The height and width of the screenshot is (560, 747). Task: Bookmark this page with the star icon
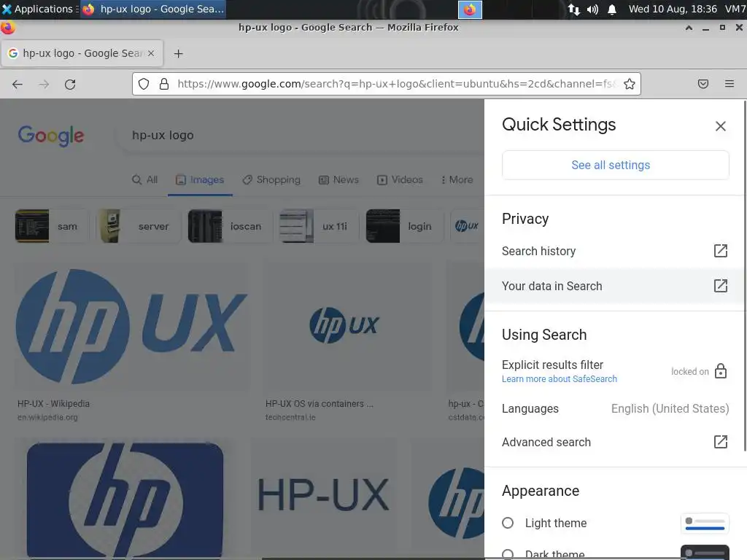[x=630, y=85]
